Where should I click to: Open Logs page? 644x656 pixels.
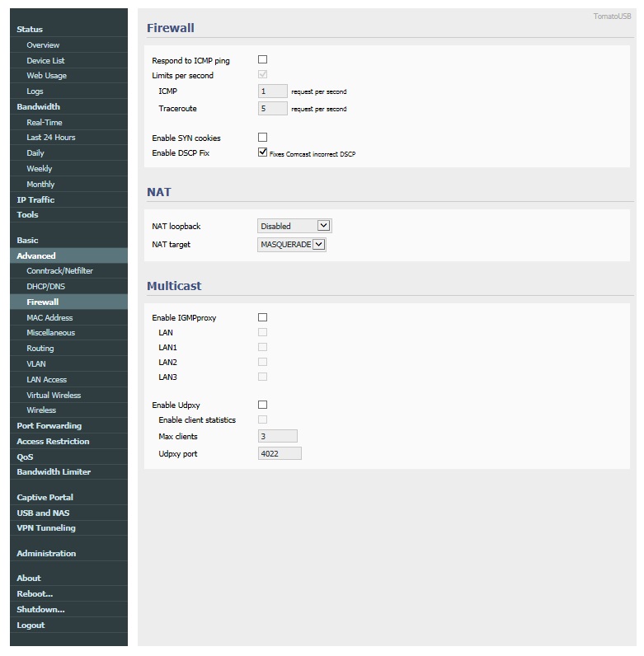click(69, 91)
